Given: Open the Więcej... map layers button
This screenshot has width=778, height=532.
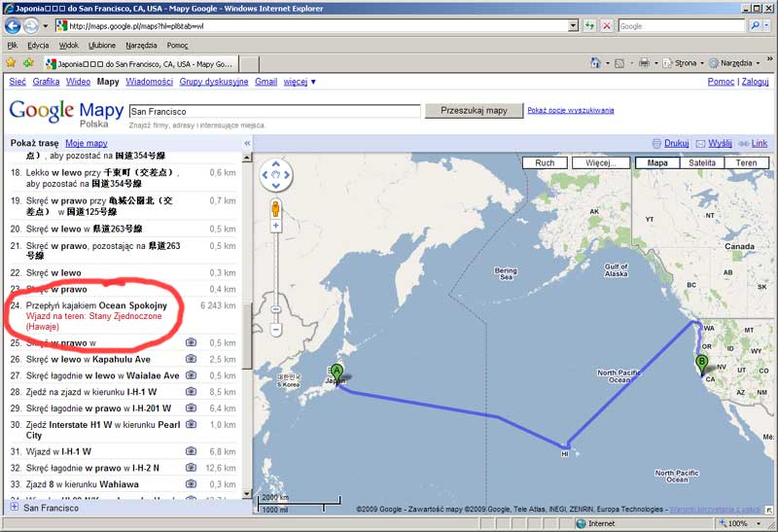Looking at the screenshot, I should coord(600,162).
